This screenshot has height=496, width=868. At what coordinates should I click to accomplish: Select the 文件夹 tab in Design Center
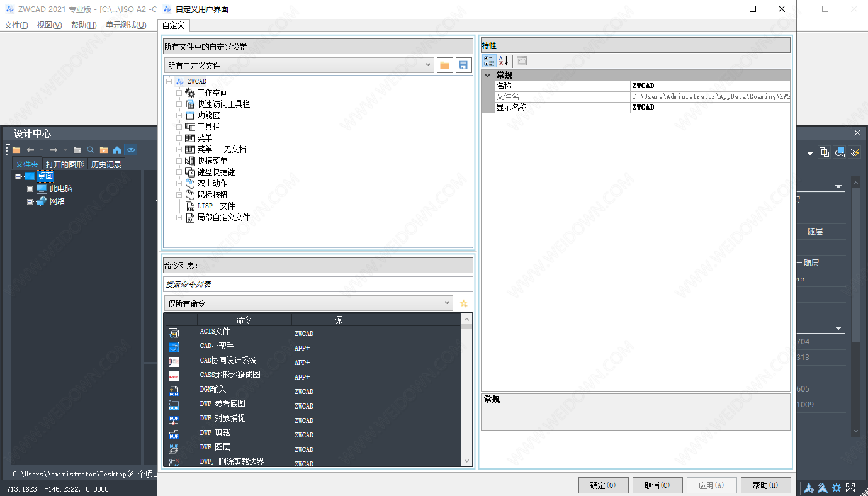tap(27, 164)
